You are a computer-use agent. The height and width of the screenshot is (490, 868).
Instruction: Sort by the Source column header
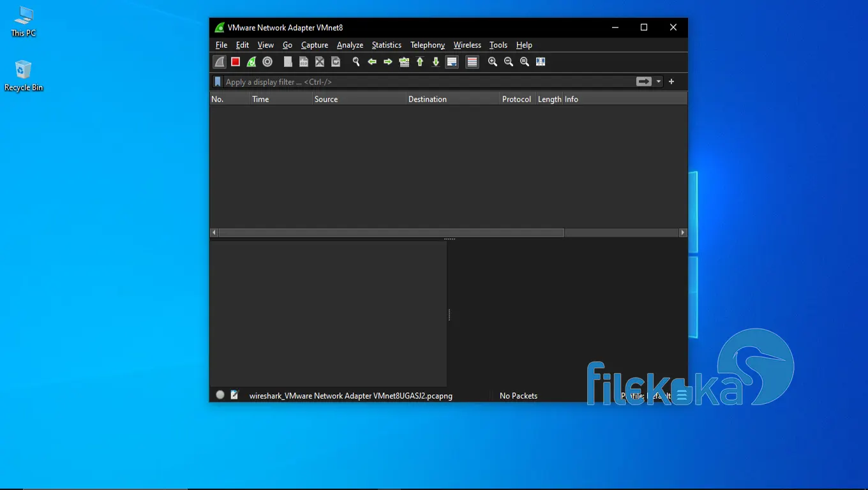(359, 99)
